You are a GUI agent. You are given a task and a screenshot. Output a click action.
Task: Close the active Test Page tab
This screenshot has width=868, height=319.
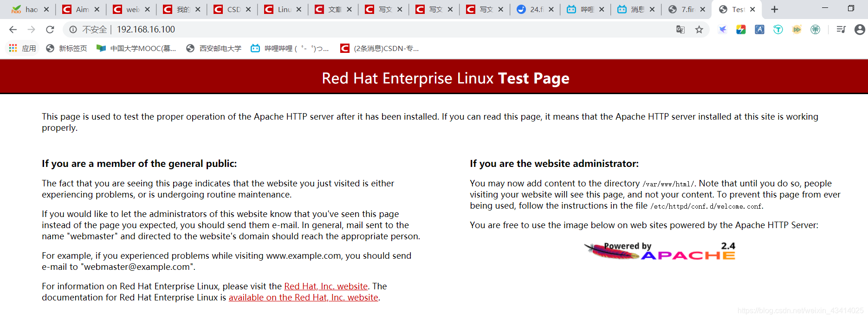tap(752, 9)
